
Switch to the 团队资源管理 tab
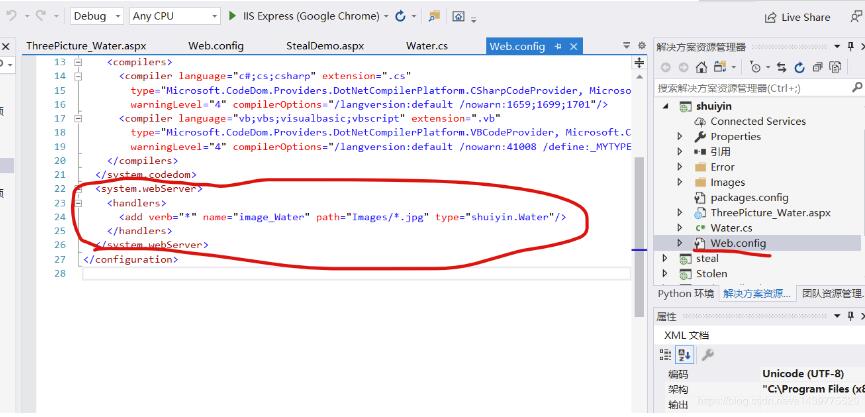[832, 293]
